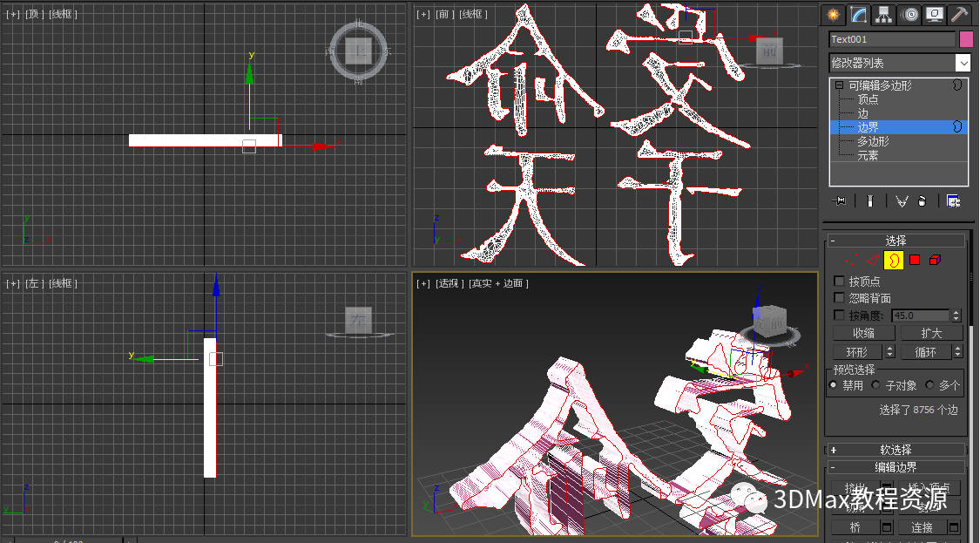This screenshot has height=543, width=980.
Task: Click the 收缩 shrink button
Action: (x=864, y=334)
